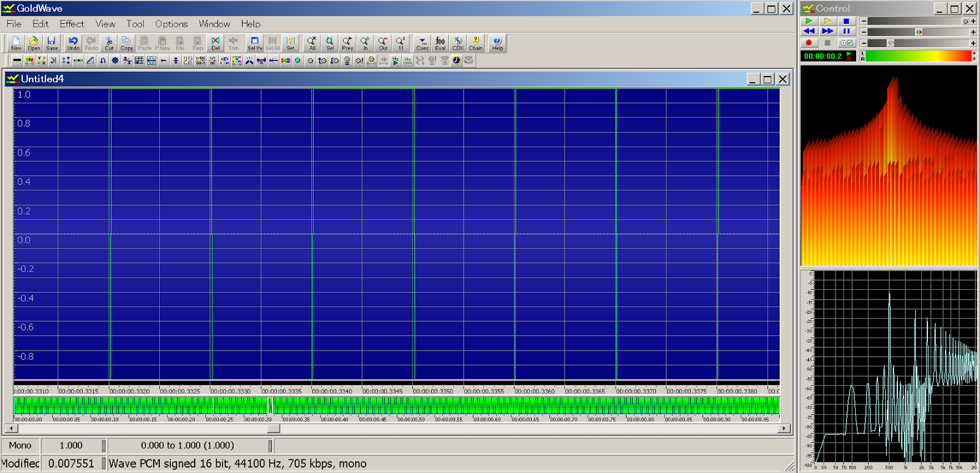Open the View menu
980x473 pixels.
[x=105, y=24]
